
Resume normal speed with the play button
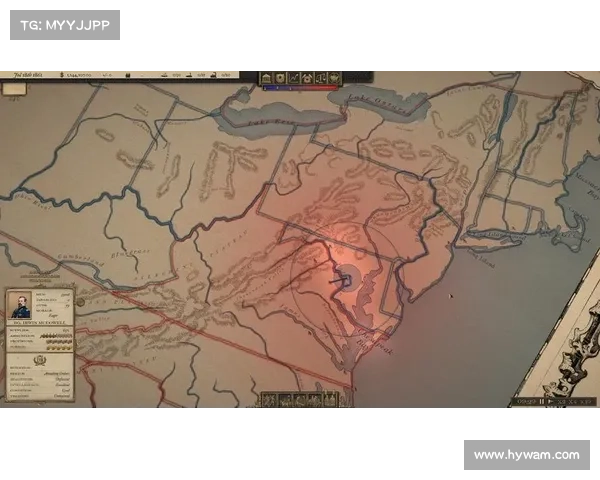pyautogui.click(x=550, y=402)
